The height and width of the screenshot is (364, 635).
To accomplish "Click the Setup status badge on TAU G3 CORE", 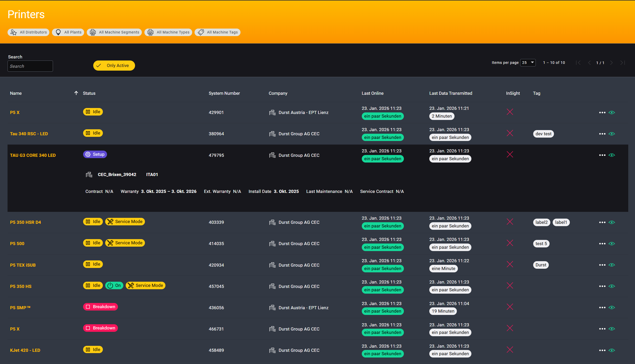I will (95, 154).
